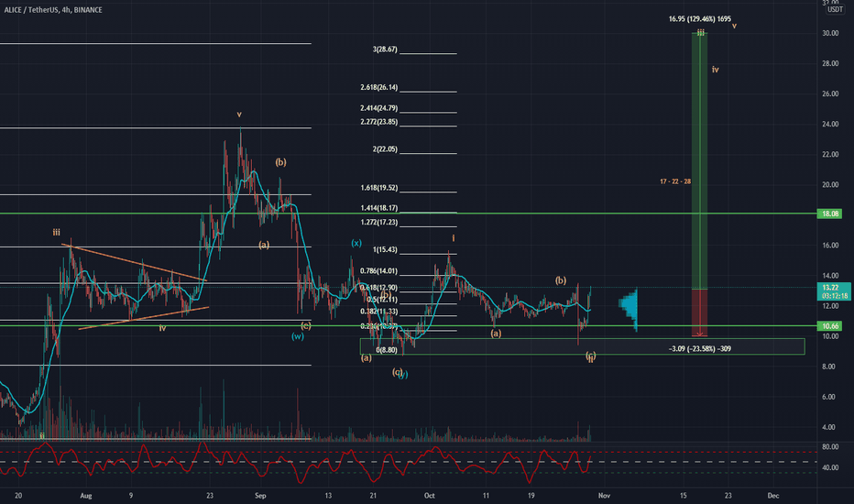Select the 1.414(18.17) Fibonacci level label
The width and height of the screenshot is (854, 504).
click(x=379, y=208)
